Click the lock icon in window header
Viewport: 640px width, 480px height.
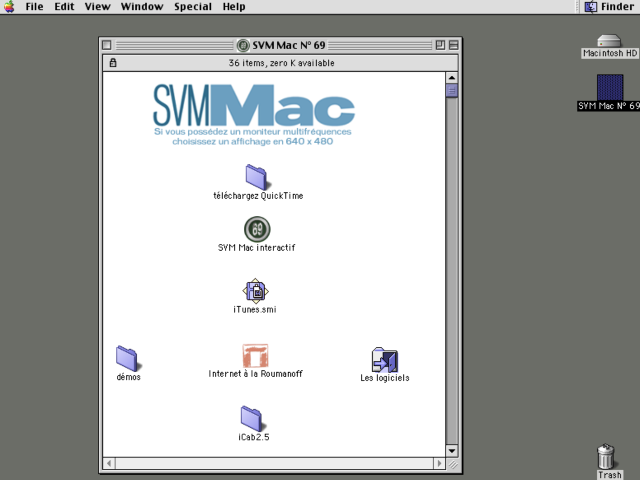113,63
